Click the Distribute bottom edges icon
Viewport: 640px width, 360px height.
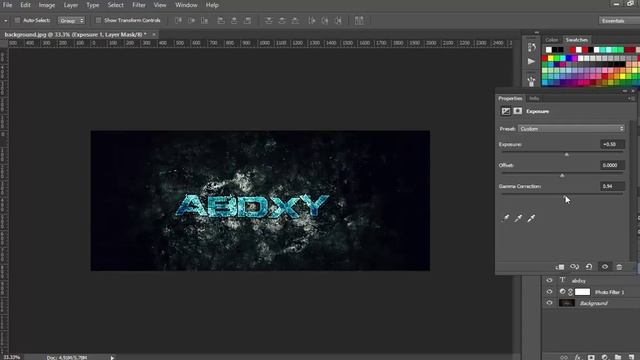295,20
